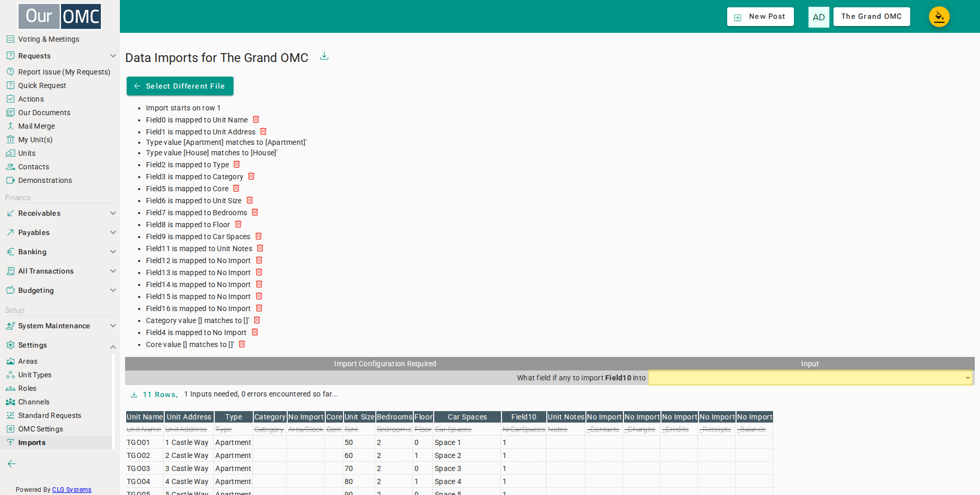This screenshot has height=495, width=980.
Task: Open Unit Types settings
Action: (x=34, y=375)
